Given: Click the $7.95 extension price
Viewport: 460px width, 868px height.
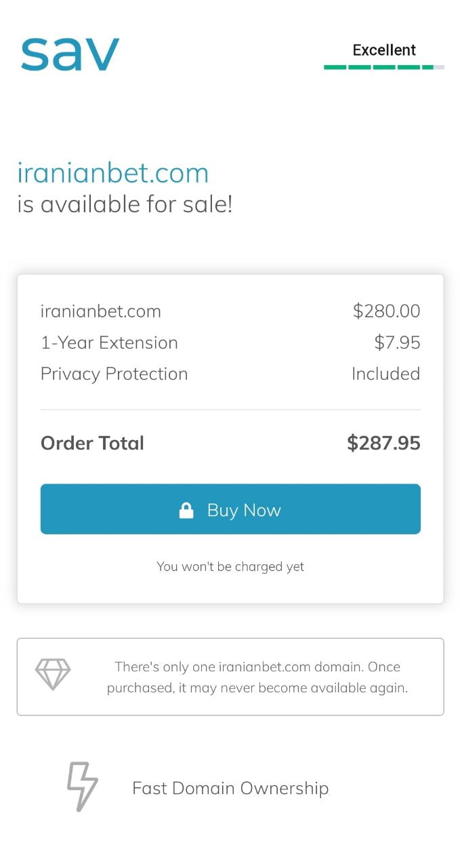Looking at the screenshot, I should tap(397, 343).
